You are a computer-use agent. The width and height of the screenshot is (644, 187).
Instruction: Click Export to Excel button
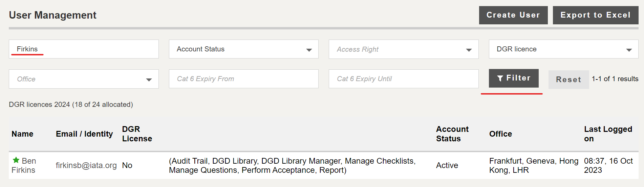(596, 15)
